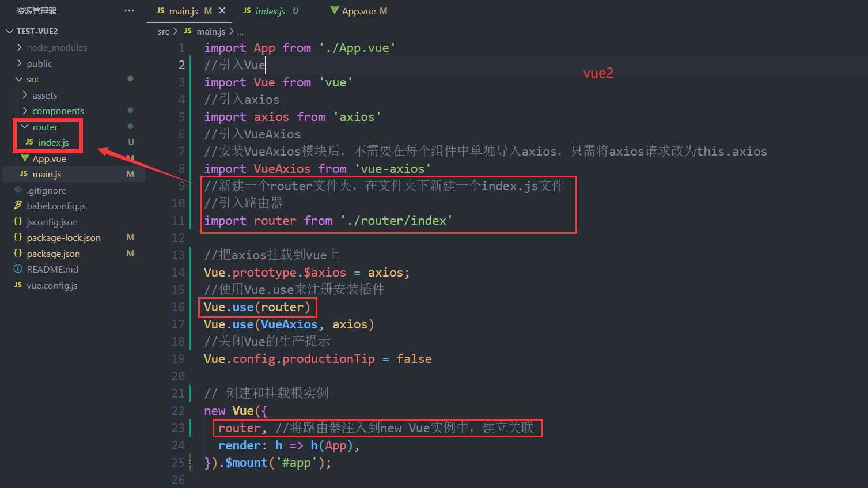Select jsconfig.json in the file tree

(52, 222)
